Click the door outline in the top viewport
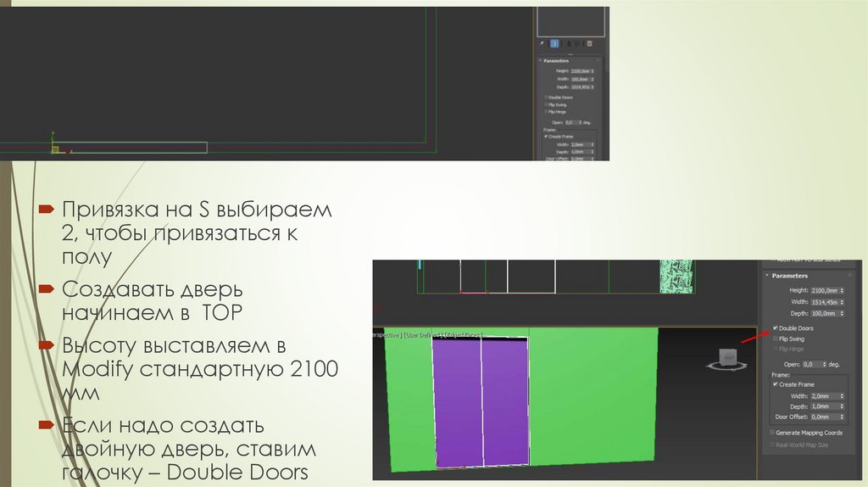868x487 pixels. pyautogui.click(x=131, y=148)
